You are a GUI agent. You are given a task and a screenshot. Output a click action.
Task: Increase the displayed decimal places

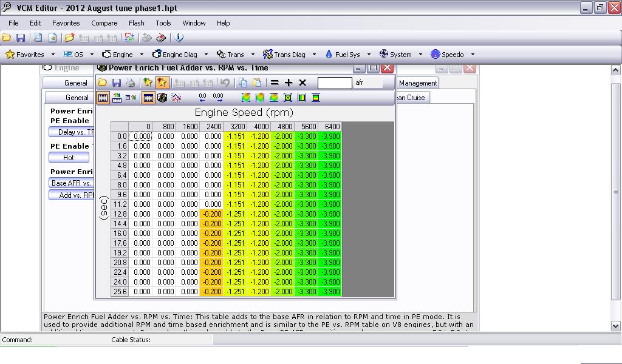pyautogui.click(x=218, y=98)
